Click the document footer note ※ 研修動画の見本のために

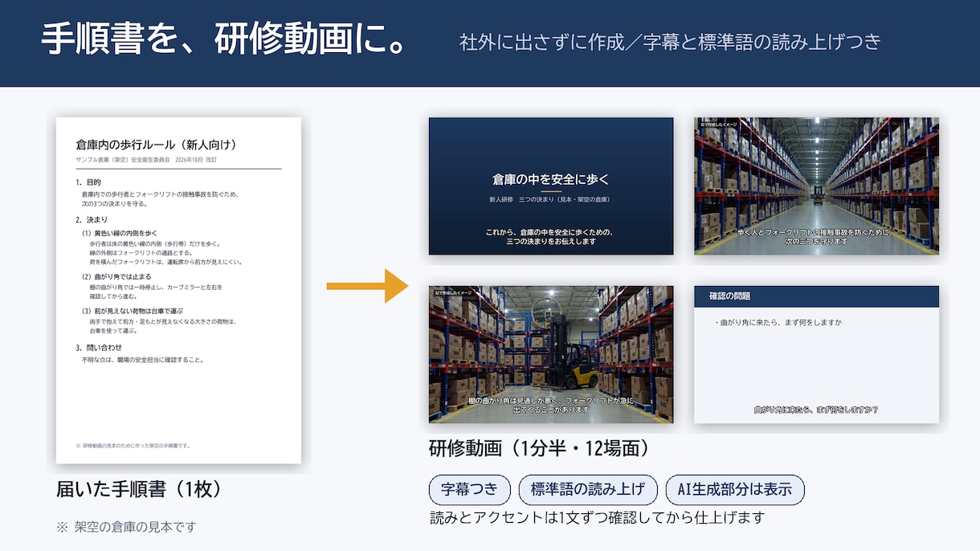tap(133, 445)
